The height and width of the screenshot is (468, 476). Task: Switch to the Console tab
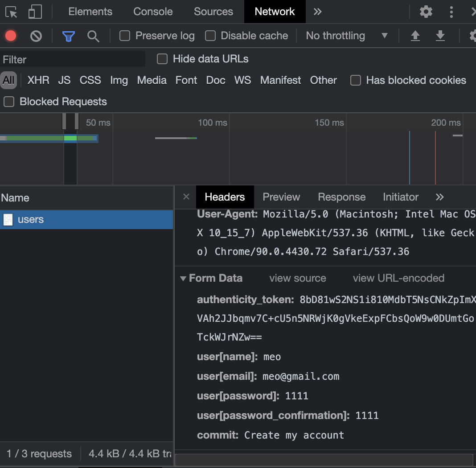coord(153,12)
